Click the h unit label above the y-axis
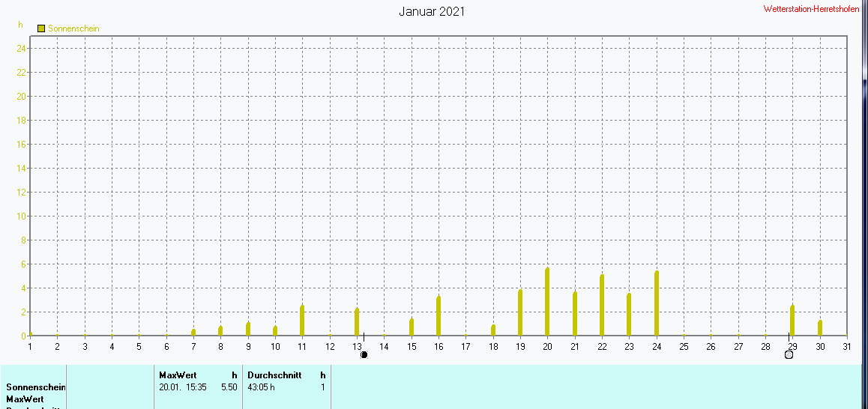The image size is (868, 409). [20, 25]
